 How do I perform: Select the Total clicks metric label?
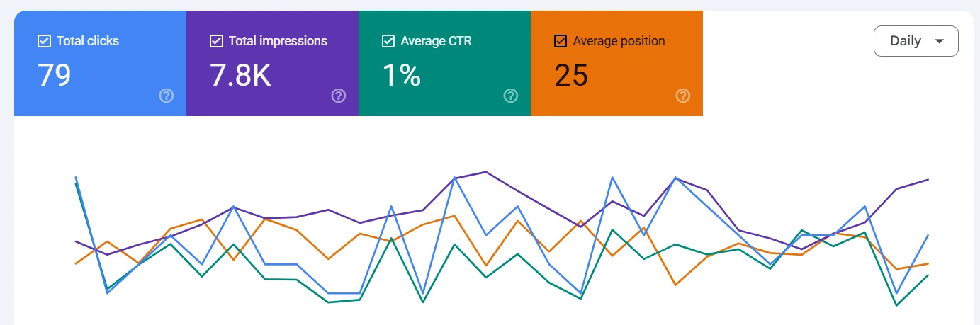pyautogui.click(x=88, y=41)
